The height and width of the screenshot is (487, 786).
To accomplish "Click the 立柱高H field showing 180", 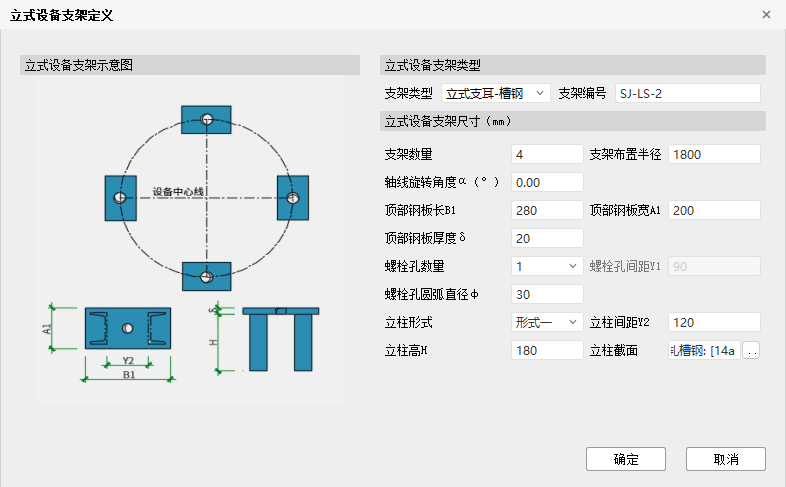I will (x=547, y=351).
